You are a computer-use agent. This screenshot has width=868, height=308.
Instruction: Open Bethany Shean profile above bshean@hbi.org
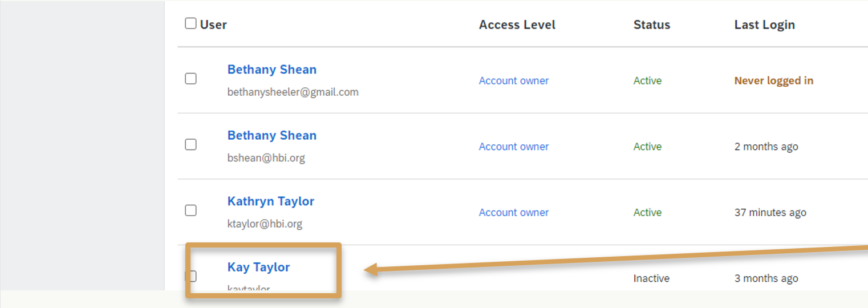pos(271,136)
